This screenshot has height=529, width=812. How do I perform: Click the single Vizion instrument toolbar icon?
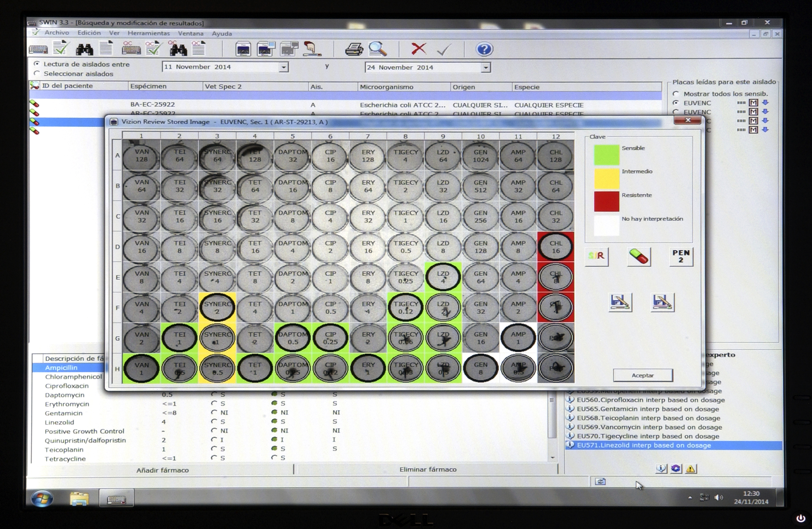tap(243, 49)
